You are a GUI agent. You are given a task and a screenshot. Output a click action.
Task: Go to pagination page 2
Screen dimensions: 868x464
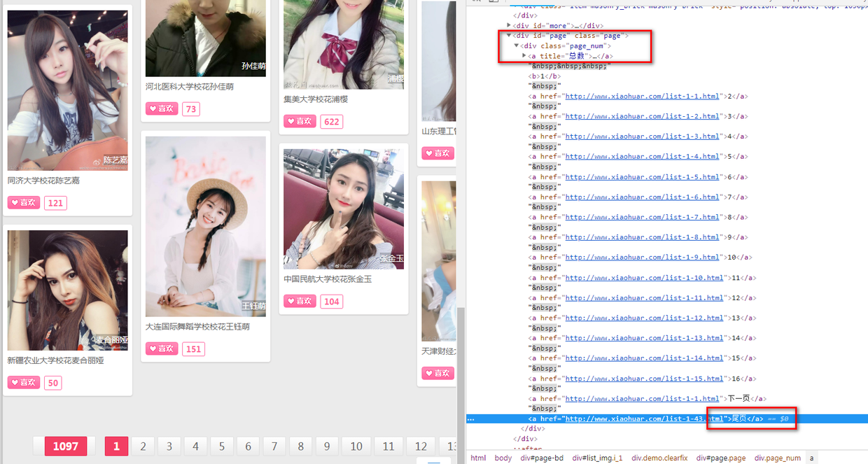(x=143, y=447)
